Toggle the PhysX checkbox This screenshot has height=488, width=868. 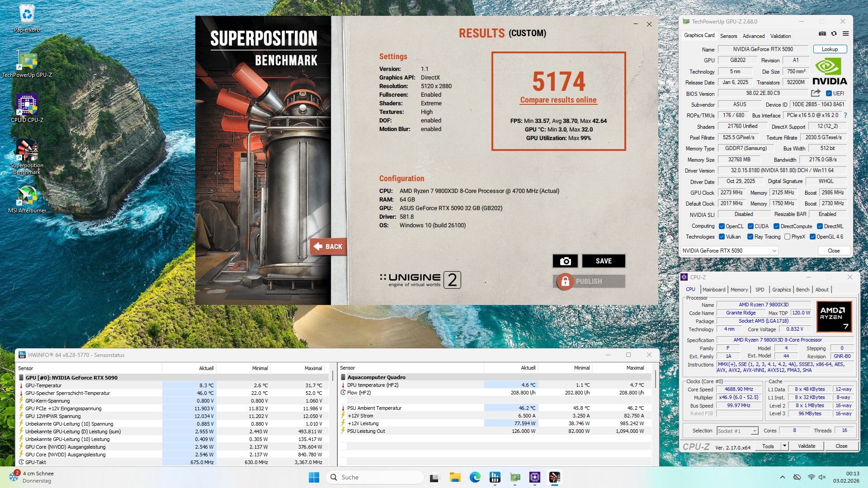(788, 237)
